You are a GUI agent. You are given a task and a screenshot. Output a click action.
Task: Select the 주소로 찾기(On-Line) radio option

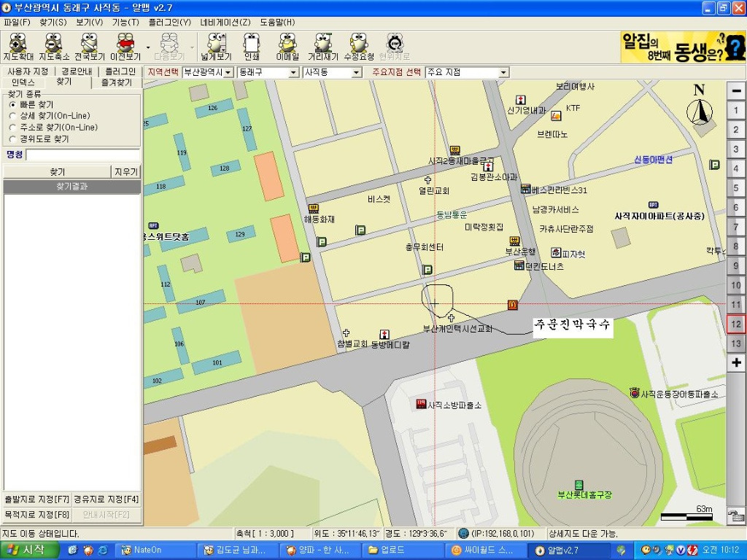12,128
